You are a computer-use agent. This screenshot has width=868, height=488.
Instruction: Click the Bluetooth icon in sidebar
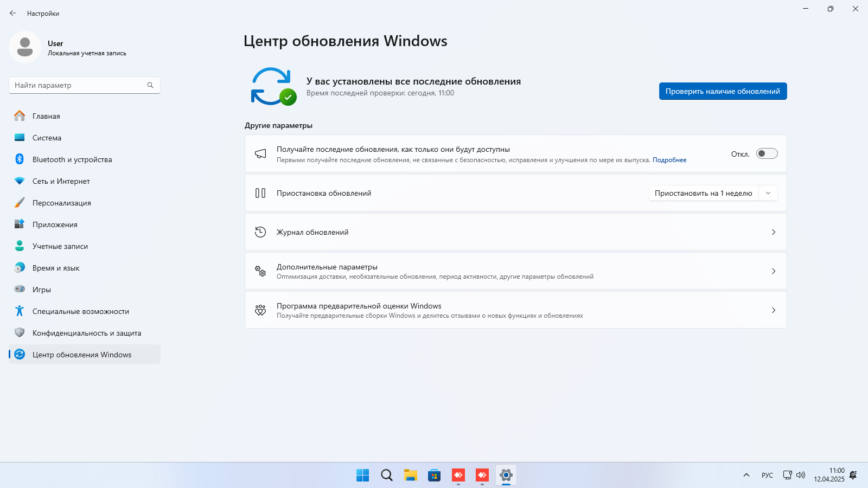pos(20,159)
